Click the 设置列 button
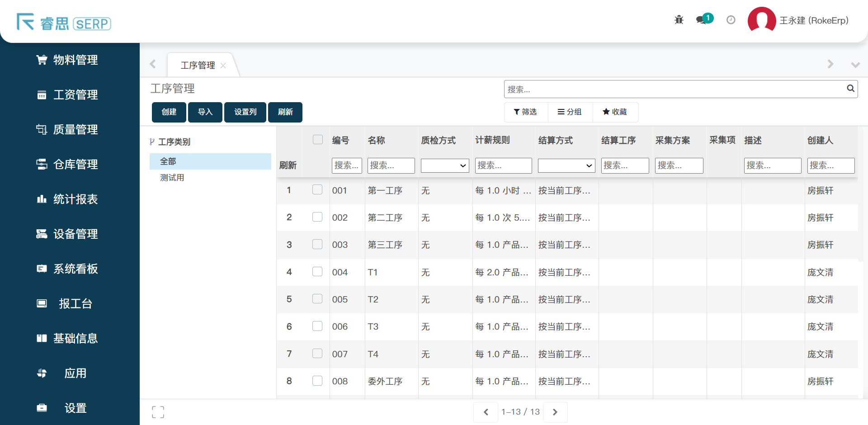 [245, 112]
